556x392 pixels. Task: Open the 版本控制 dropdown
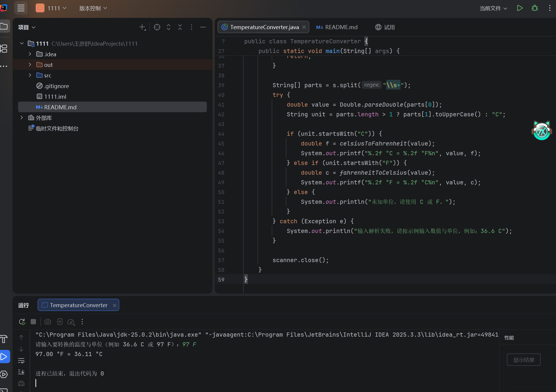click(x=93, y=8)
